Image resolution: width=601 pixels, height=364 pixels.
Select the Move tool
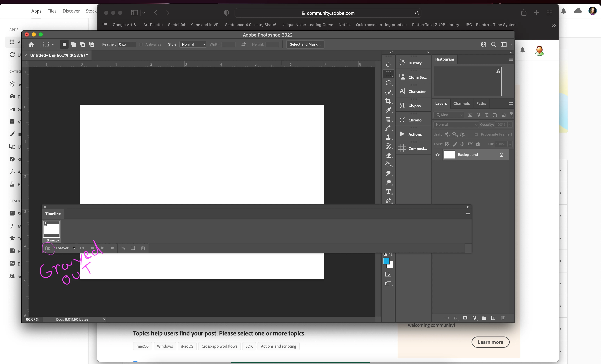point(388,65)
